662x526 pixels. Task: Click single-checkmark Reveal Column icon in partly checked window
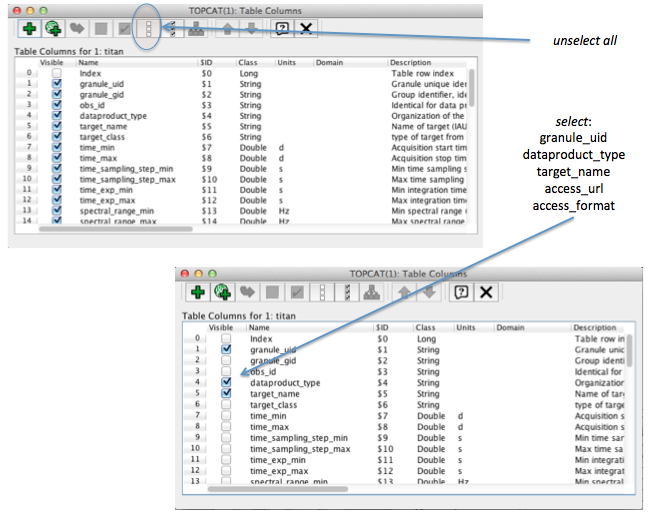(297, 292)
